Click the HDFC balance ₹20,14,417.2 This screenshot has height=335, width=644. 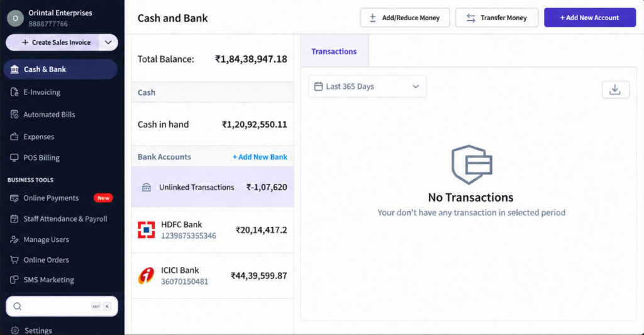tap(261, 230)
